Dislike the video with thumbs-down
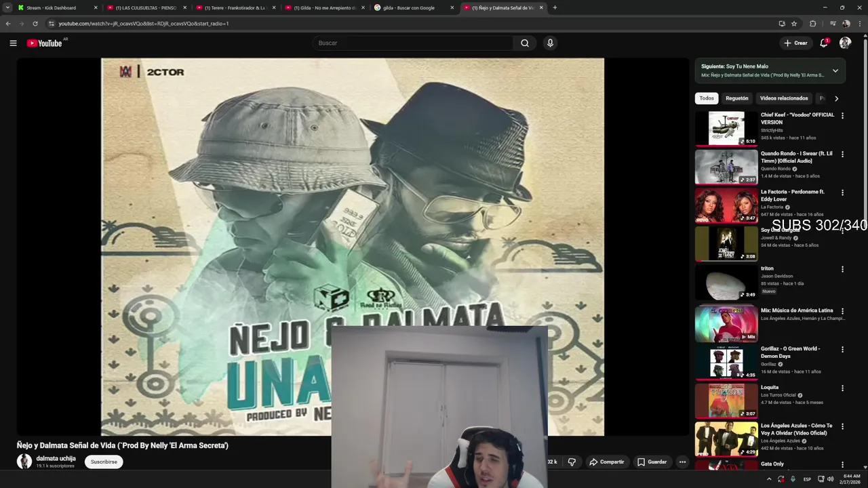868x488 pixels. 572,462
